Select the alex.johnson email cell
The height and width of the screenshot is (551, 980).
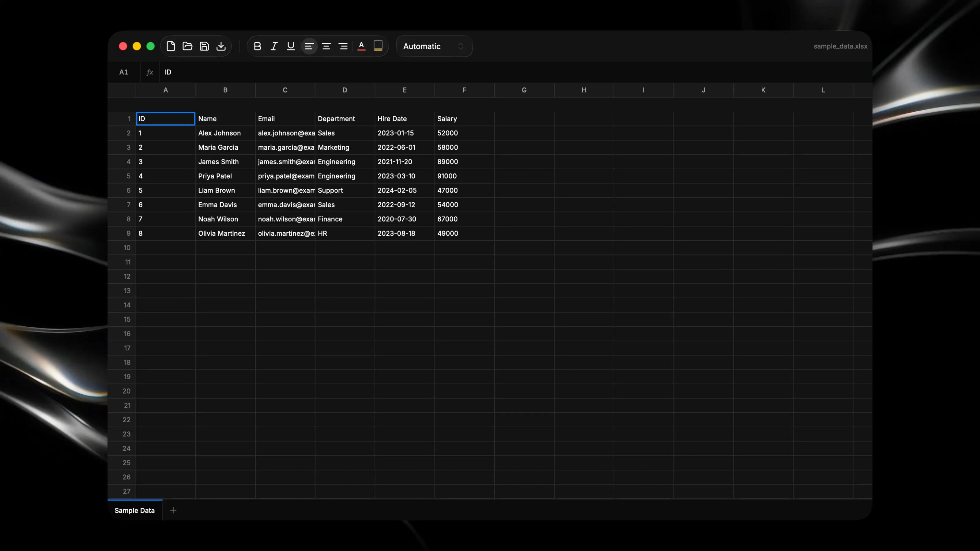tap(285, 133)
